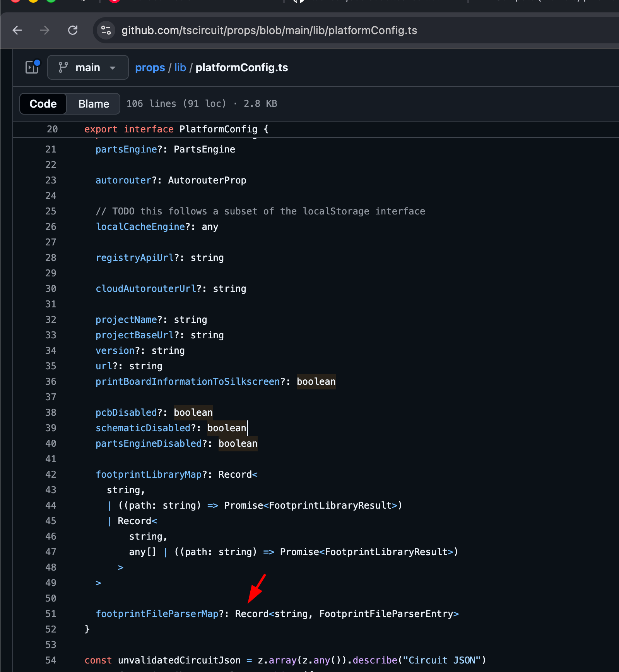Select the platformConfig.ts breadcrumb filename
Screen dimensions: 619x672
tap(241, 67)
